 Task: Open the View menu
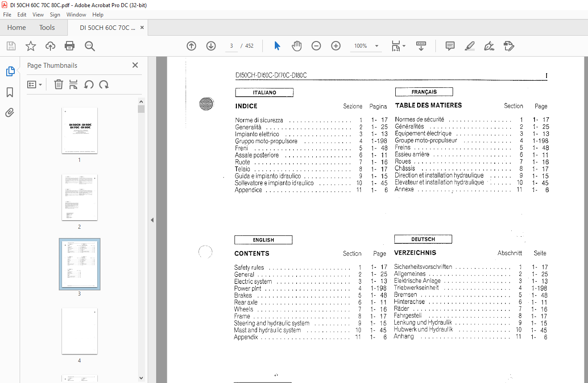pyautogui.click(x=38, y=15)
